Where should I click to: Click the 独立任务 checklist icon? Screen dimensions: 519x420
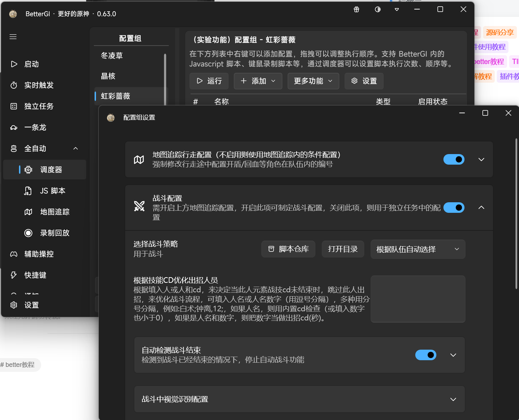[x=14, y=106]
